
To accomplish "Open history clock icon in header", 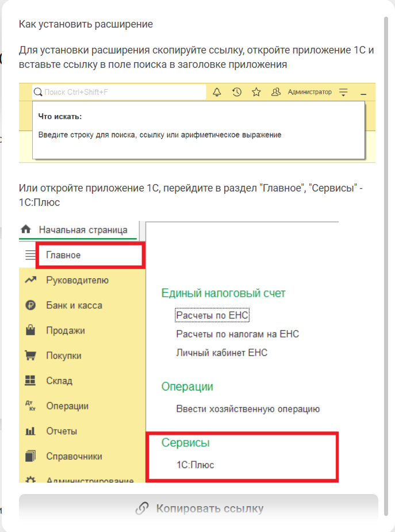I will pyautogui.click(x=237, y=92).
